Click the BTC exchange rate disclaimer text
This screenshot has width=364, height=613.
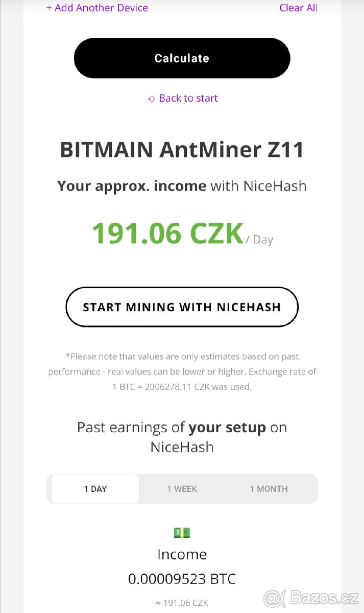tap(182, 371)
